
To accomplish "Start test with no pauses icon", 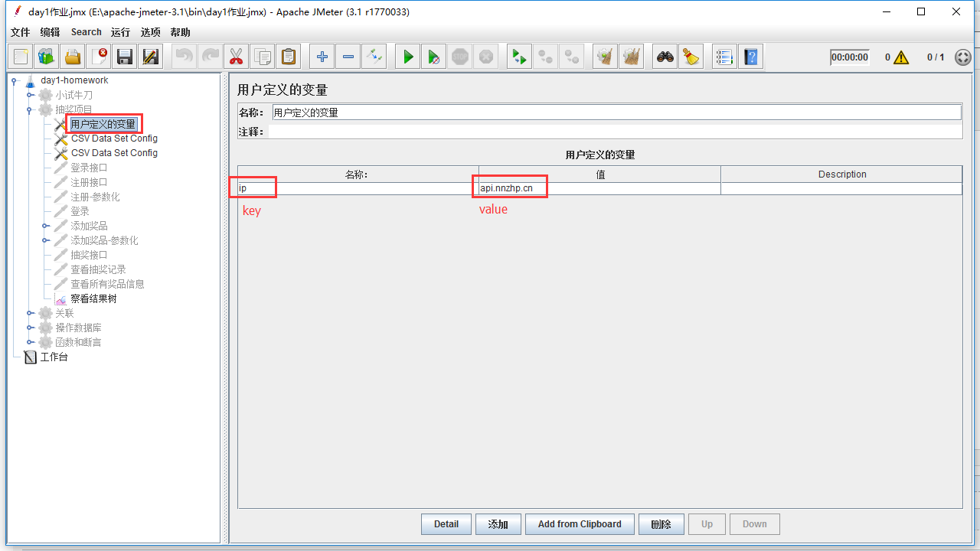I will click(434, 57).
